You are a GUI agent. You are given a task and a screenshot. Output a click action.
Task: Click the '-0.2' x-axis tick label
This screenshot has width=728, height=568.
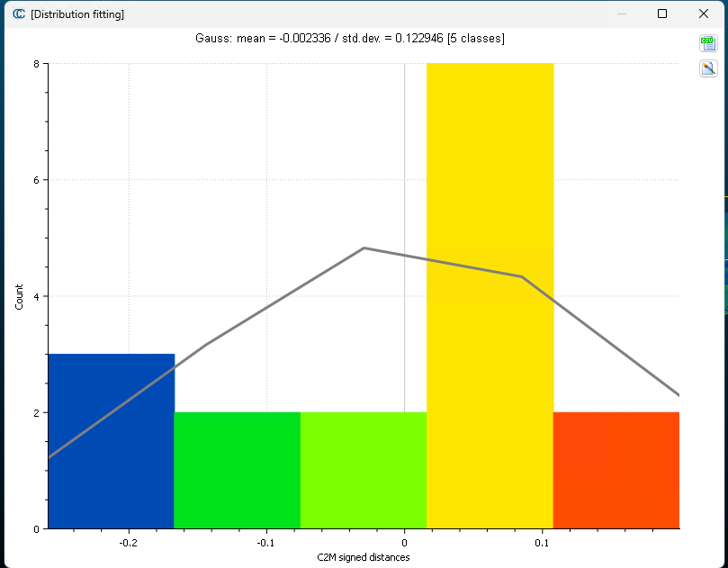128,543
